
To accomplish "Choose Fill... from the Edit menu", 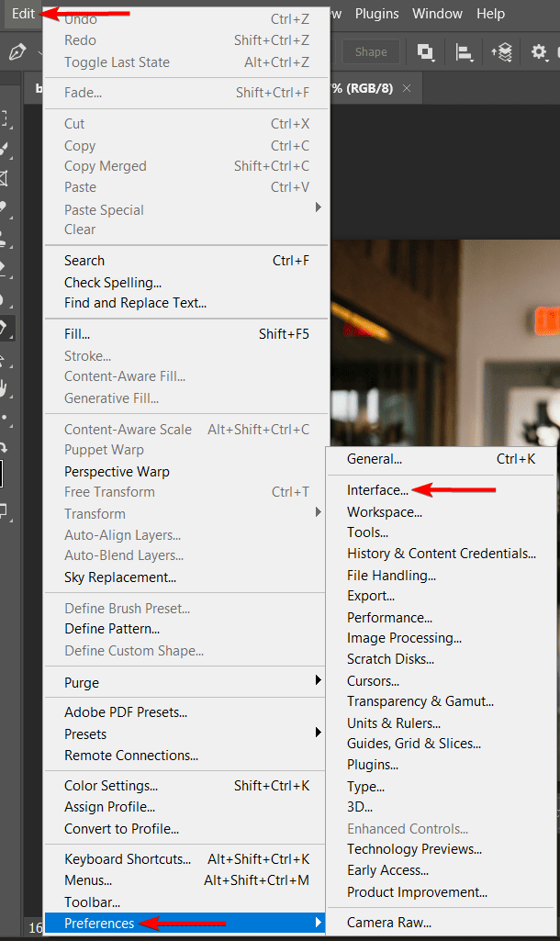I will (x=77, y=334).
